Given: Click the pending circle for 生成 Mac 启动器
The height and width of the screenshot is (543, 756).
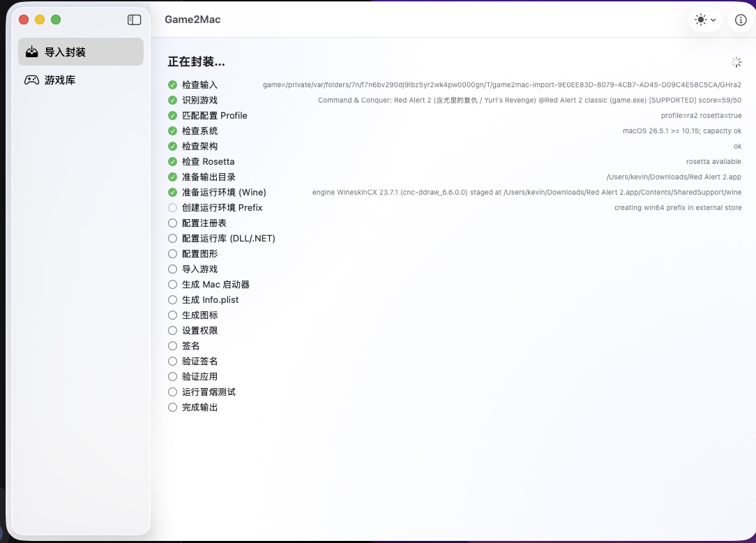Looking at the screenshot, I should click(x=172, y=285).
